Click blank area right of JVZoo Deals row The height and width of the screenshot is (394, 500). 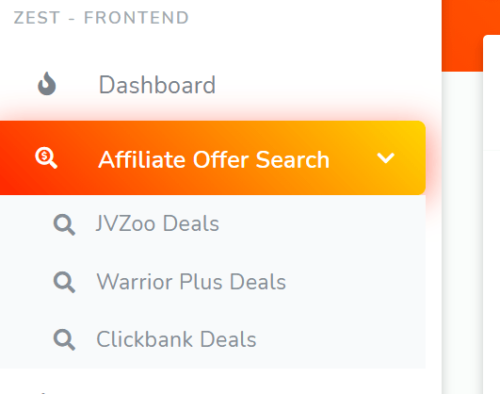(x=320, y=224)
